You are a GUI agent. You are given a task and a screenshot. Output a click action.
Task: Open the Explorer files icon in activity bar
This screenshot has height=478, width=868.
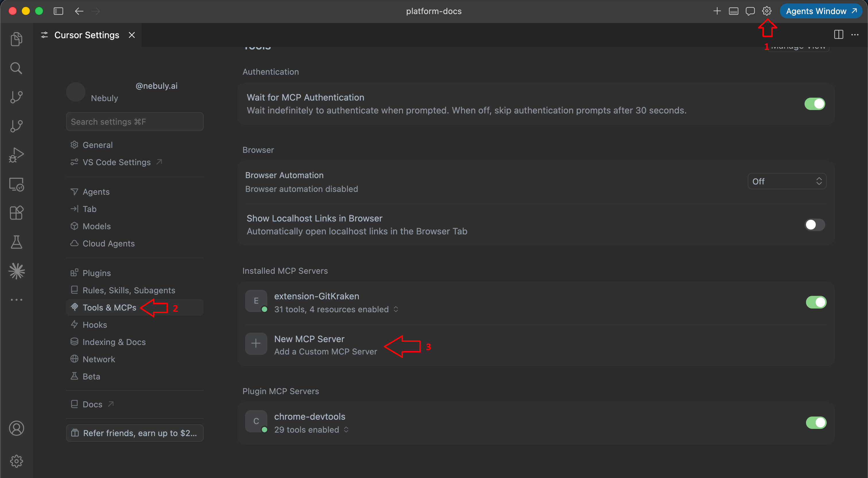(x=16, y=39)
